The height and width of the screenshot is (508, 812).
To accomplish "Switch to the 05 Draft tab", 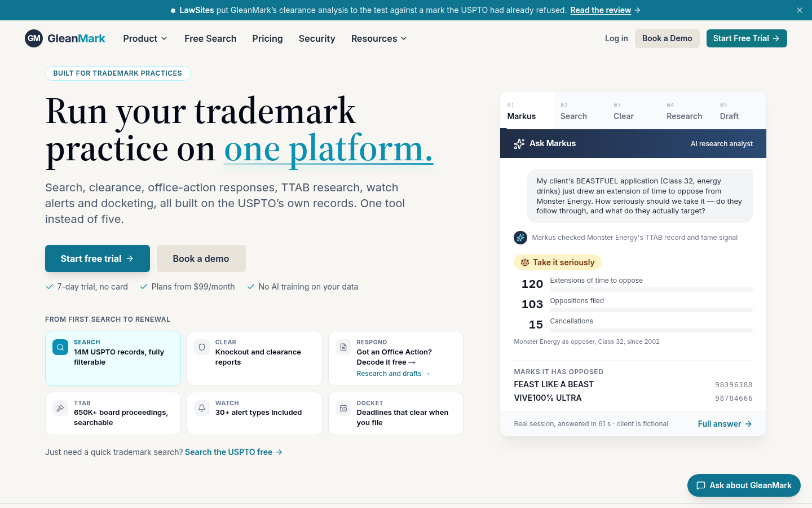I will coord(739,111).
